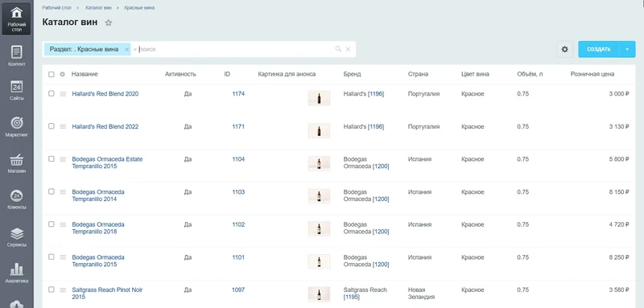Screen dimensions: 644x308
Task: Open Saltgrass Reach Pinot Noir 2015 link
Action: [107, 294]
